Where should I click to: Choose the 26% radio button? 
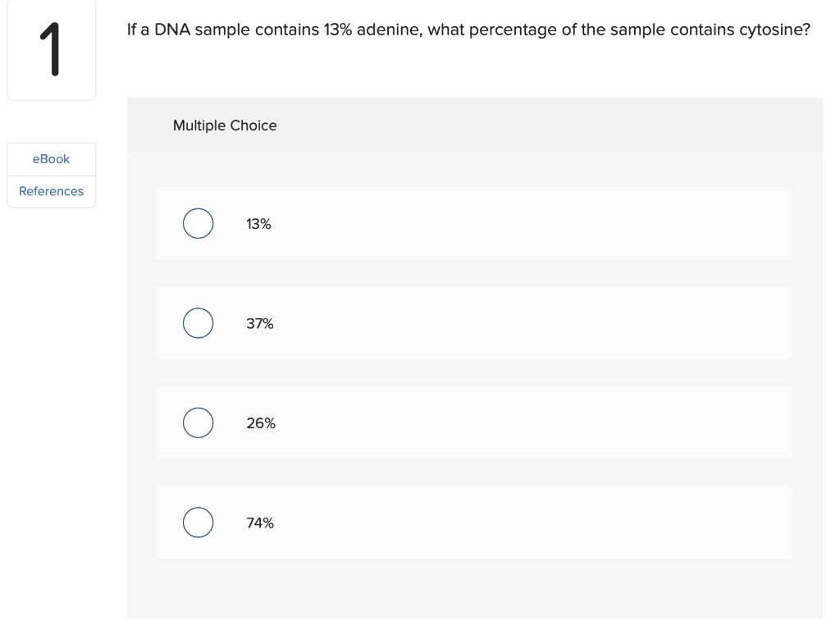(x=198, y=422)
